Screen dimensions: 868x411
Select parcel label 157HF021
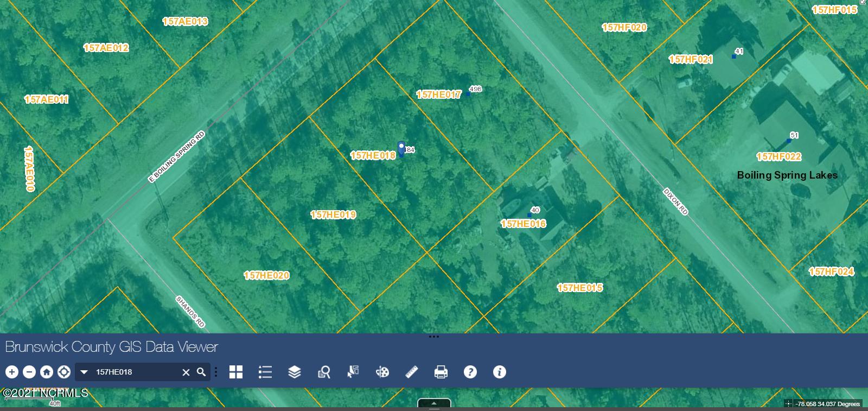[691, 59]
